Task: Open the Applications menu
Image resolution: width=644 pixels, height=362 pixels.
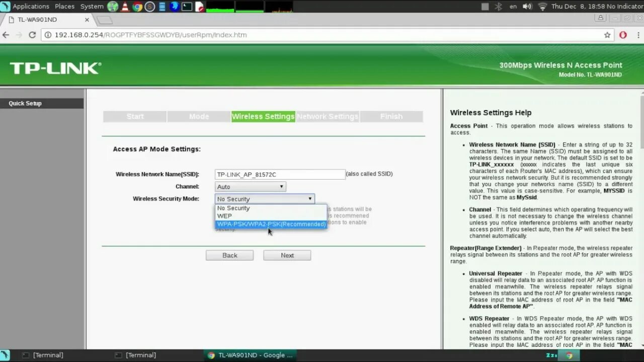Action: 31,6
